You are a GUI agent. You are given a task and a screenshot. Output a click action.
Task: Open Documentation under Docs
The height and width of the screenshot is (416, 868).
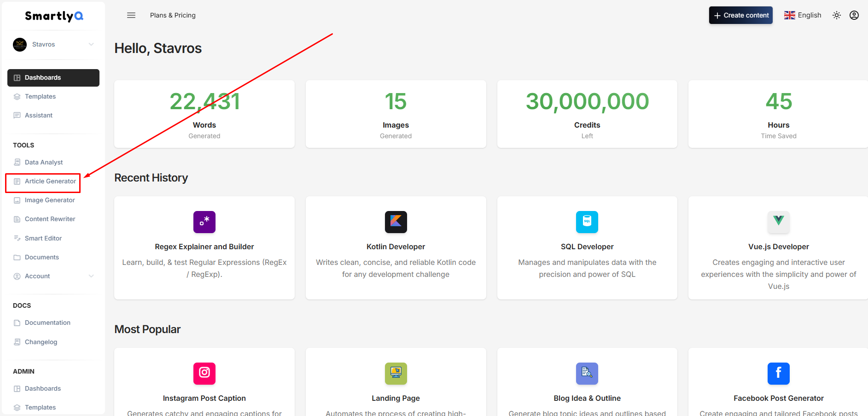click(x=53, y=322)
